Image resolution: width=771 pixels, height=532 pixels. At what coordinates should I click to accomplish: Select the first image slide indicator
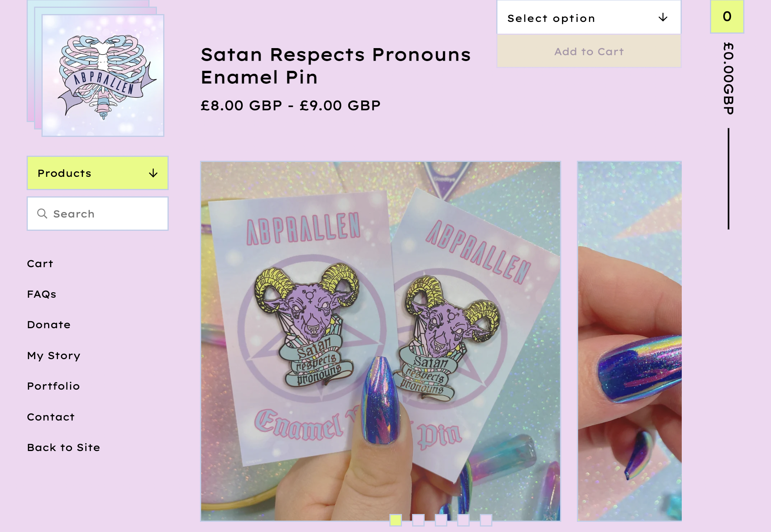[396, 520]
